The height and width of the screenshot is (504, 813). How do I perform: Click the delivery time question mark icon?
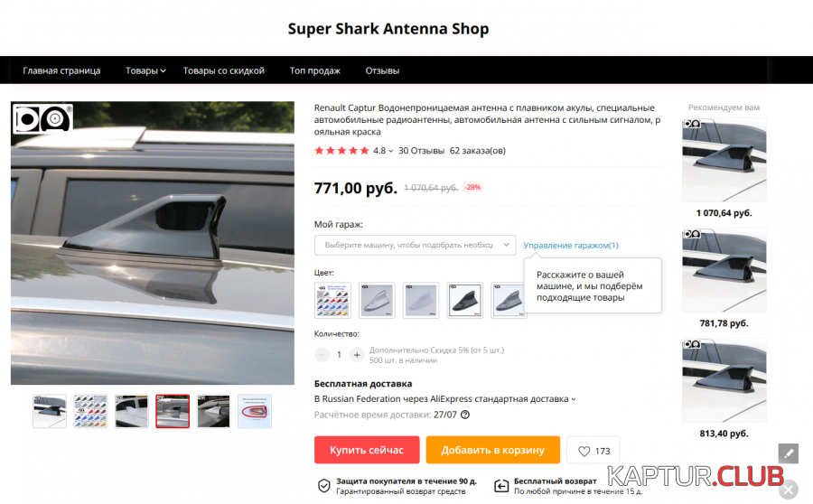click(x=465, y=415)
